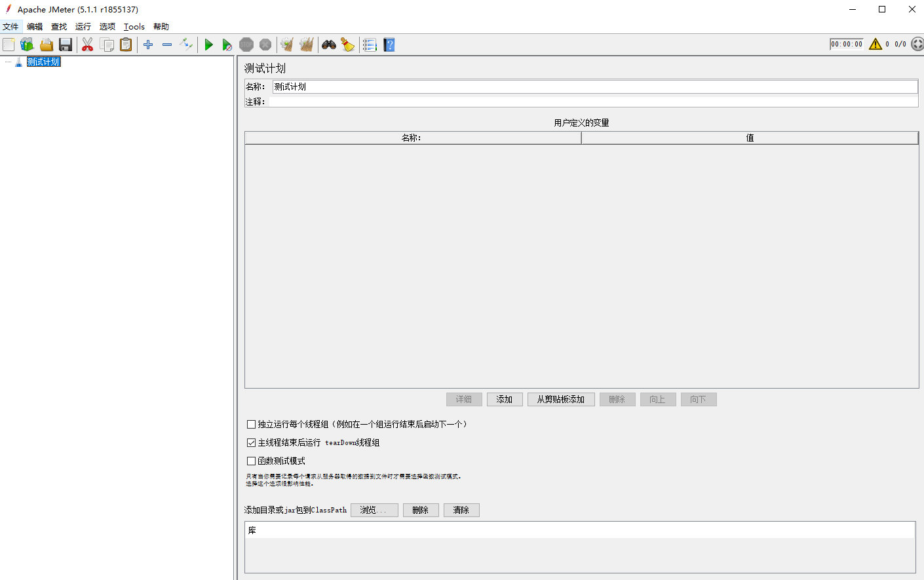Image resolution: width=924 pixels, height=580 pixels.
Task: Open the Templates icon in toolbar
Action: click(x=27, y=45)
